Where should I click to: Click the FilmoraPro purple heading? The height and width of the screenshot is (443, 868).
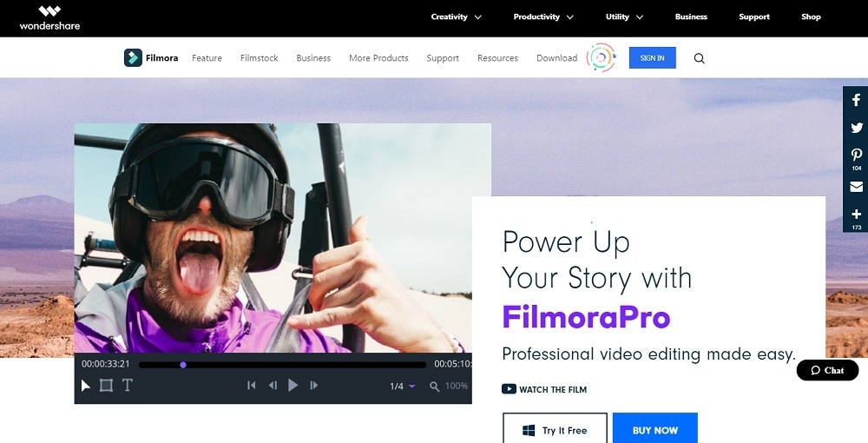(x=586, y=317)
